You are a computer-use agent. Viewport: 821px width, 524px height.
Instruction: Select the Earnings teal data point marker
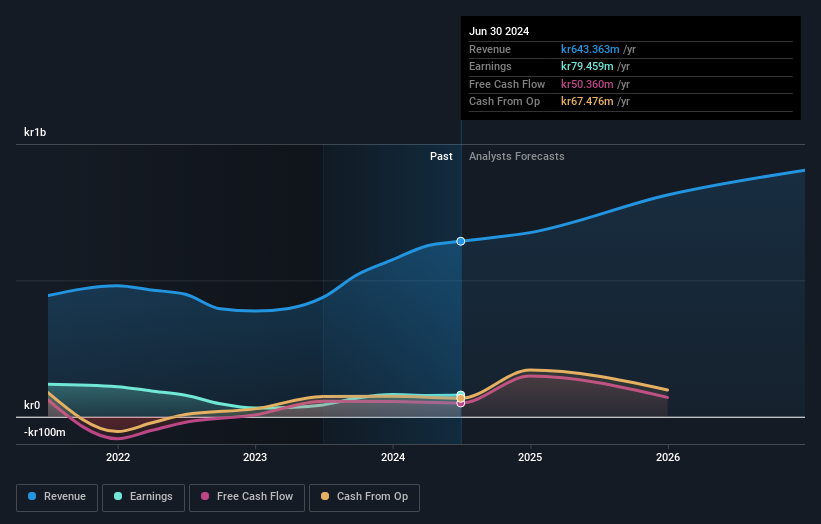pos(461,394)
